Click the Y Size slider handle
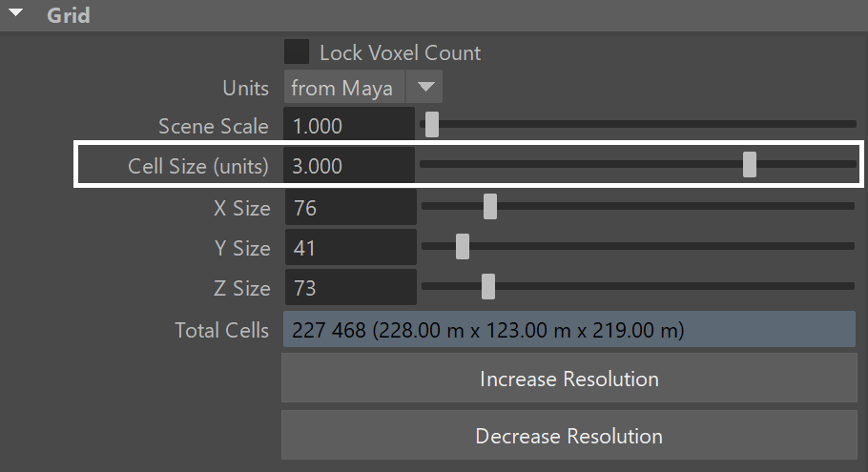 pos(463,246)
